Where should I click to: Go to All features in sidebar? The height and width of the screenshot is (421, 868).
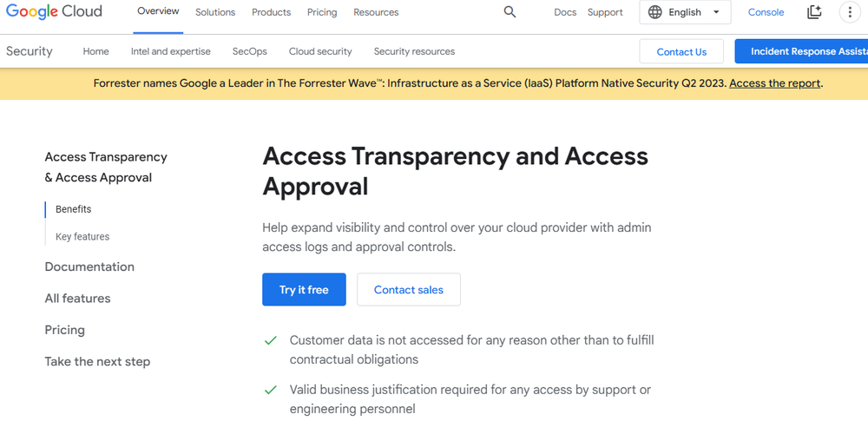pos(77,299)
